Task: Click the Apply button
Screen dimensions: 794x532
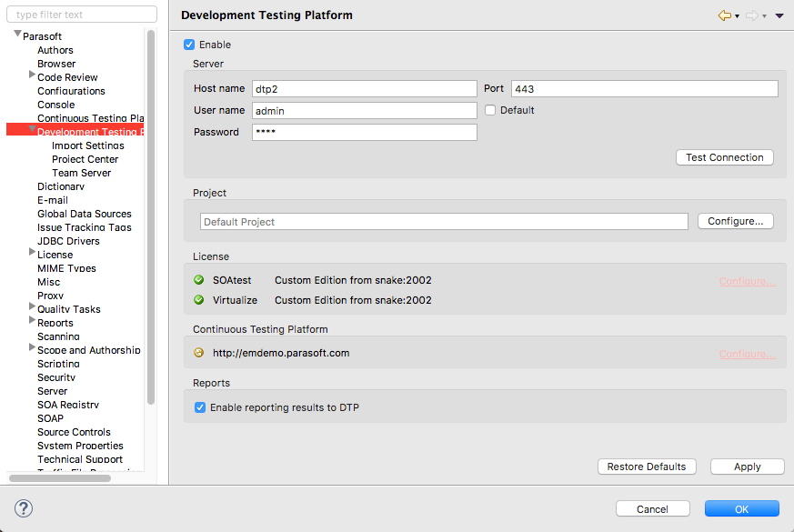Action: [748, 467]
